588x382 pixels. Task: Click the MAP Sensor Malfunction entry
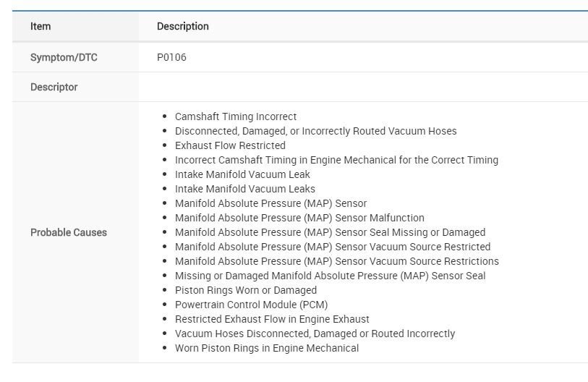click(299, 218)
